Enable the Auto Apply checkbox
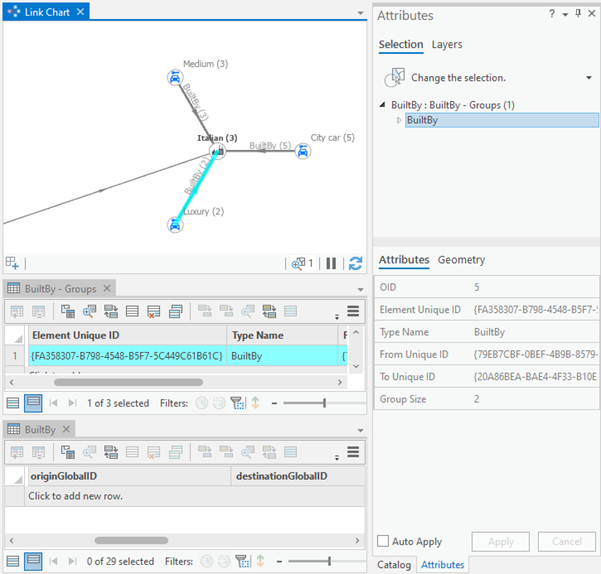This screenshot has height=574, width=601. coord(383,541)
